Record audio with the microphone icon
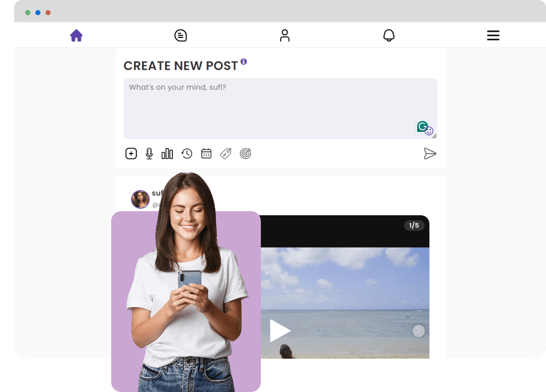Screen dimensions: 546x392 point(149,153)
